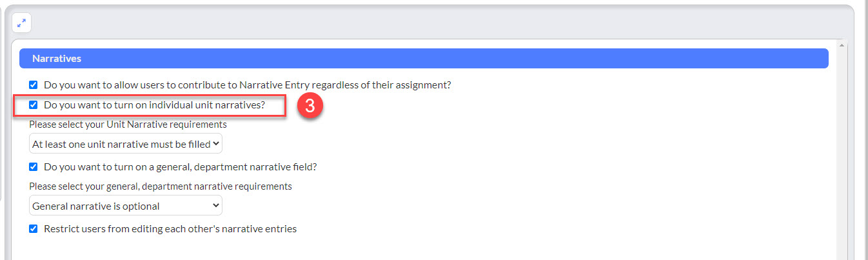Click the outer page scrollbar on far right
Viewport: 868px width, 260px height.
pos(864,129)
